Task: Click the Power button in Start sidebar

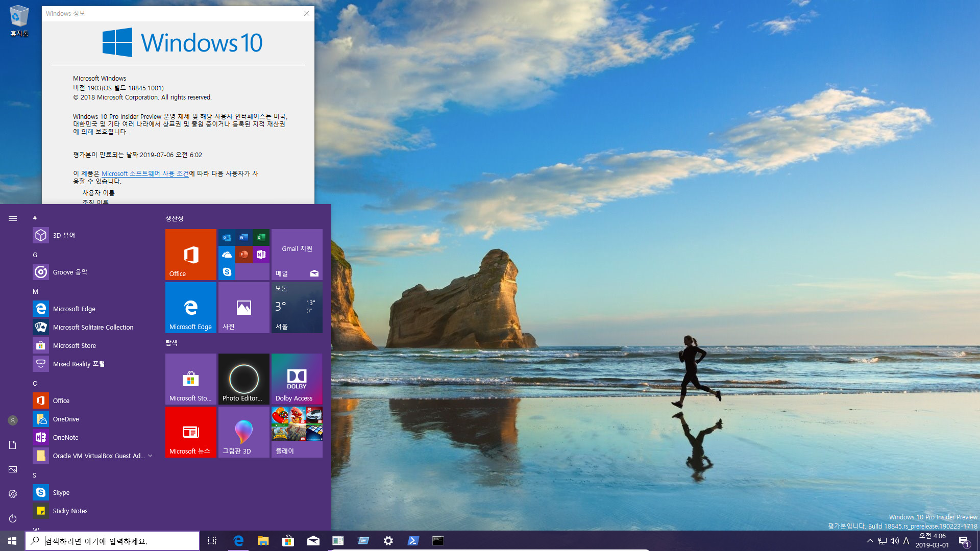Action: 13,518
